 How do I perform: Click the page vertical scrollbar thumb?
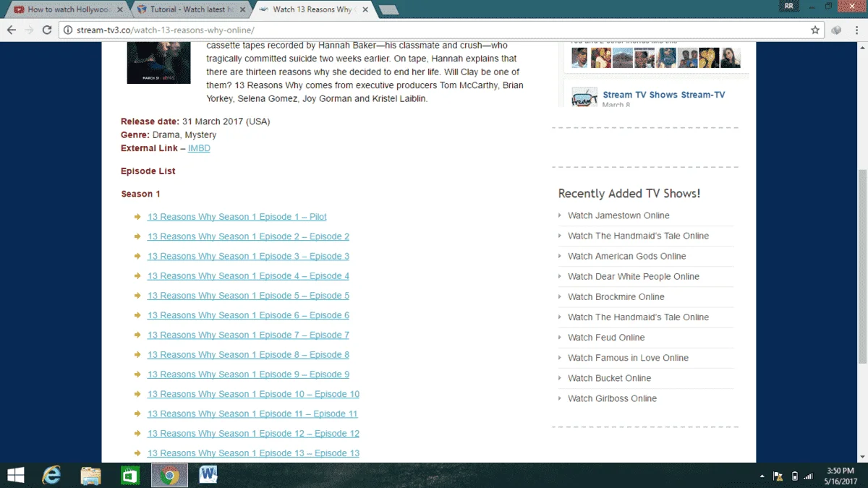point(862,267)
